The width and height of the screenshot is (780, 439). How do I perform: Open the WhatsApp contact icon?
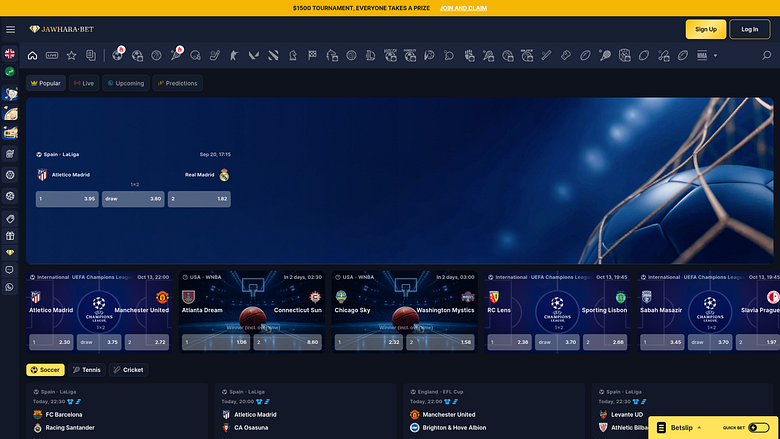[x=10, y=287]
